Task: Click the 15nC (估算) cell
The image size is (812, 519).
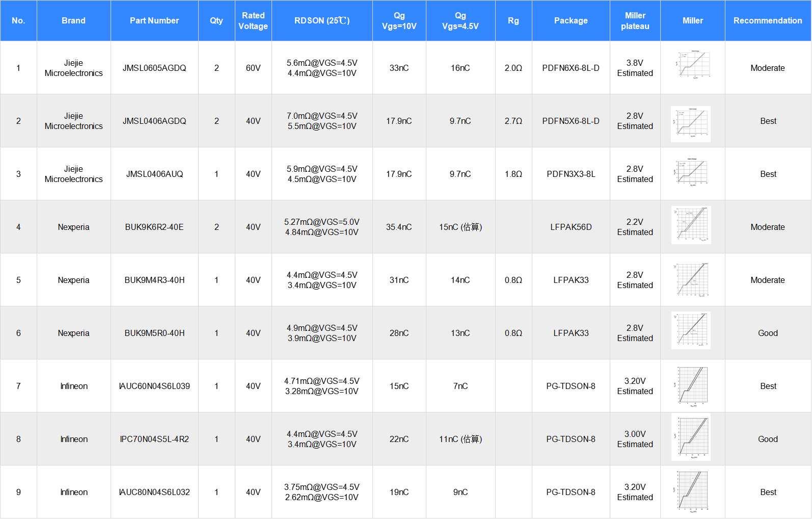Action: [461, 227]
